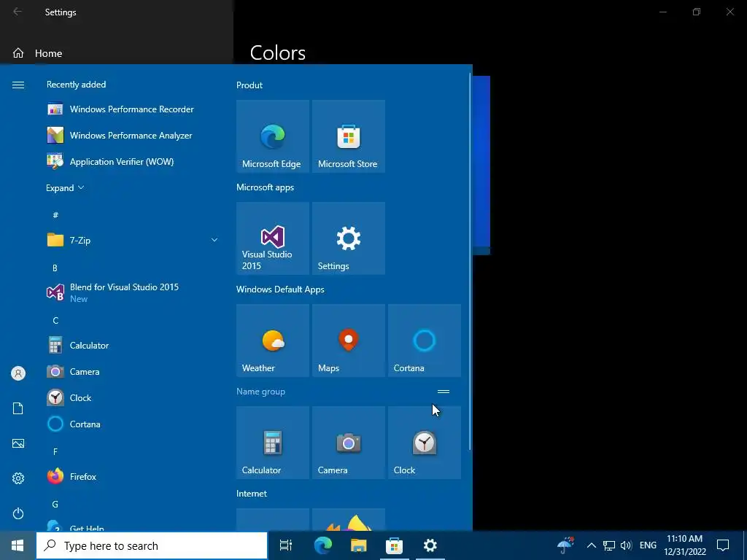Viewport: 747px width, 560px height.
Task: Open Settings gear in Start sidebar
Action: (x=18, y=478)
